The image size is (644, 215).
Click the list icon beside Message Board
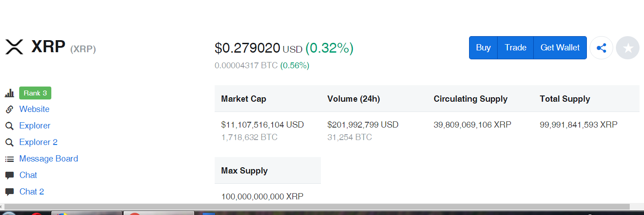(x=9, y=159)
